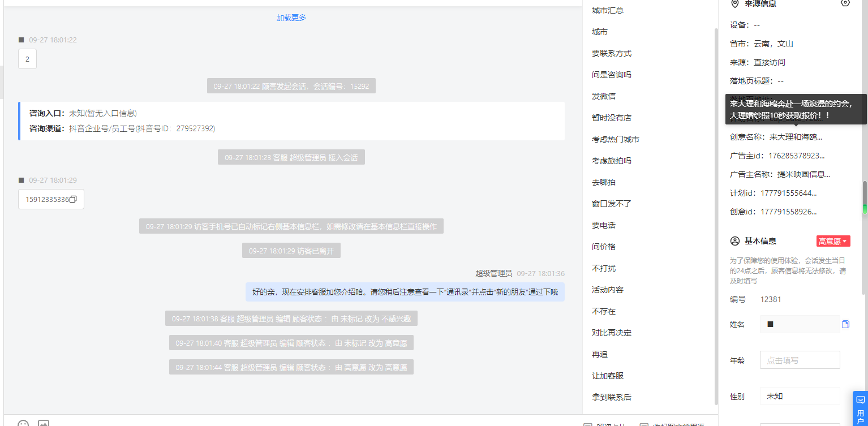
Task: Click the agent reply starting 好的亲
Action: click(405, 292)
